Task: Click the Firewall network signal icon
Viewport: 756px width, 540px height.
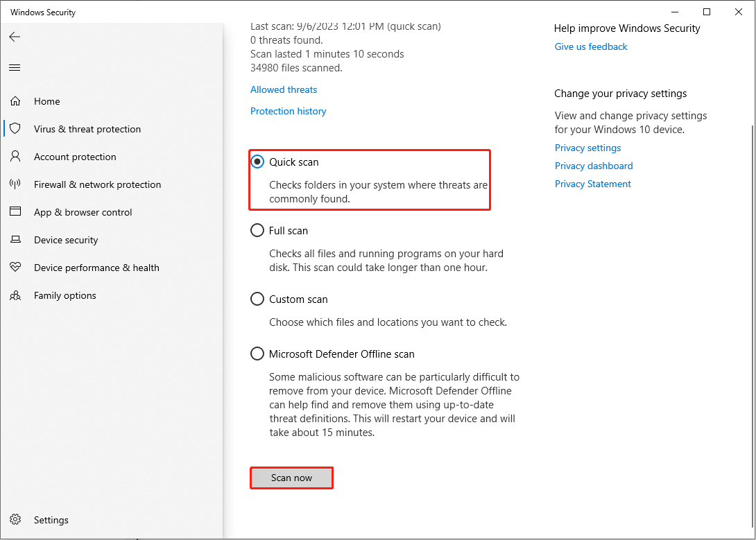Action: click(15, 184)
